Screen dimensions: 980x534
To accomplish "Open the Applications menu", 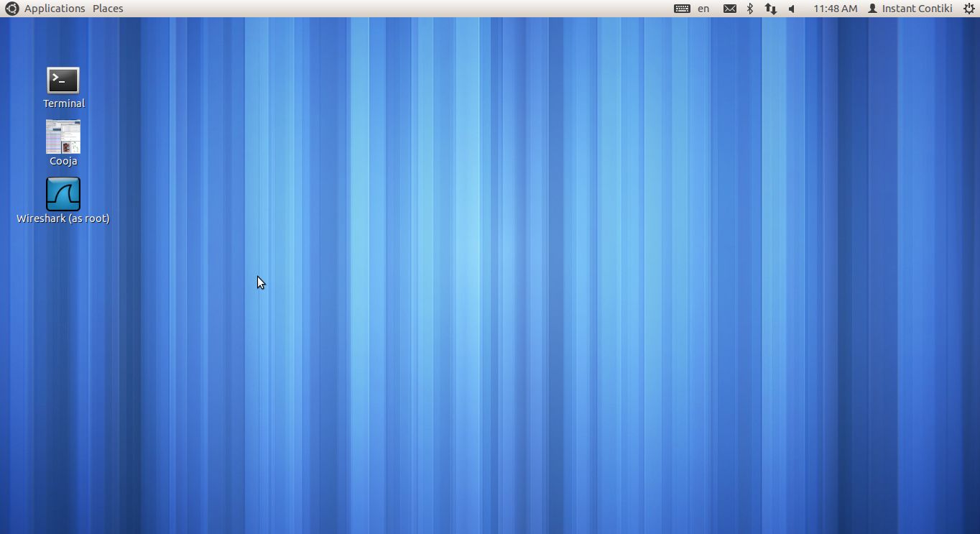I will coord(55,9).
